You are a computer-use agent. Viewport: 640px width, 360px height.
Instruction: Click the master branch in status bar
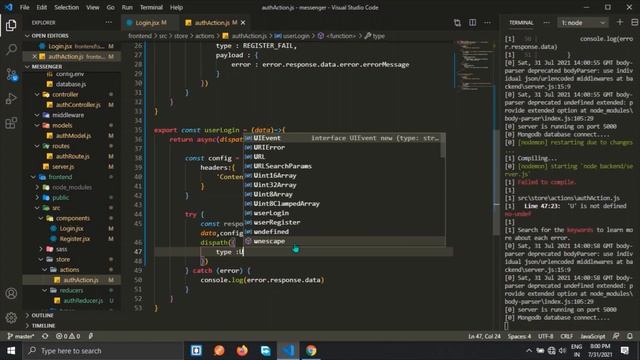click(x=21, y=336)
